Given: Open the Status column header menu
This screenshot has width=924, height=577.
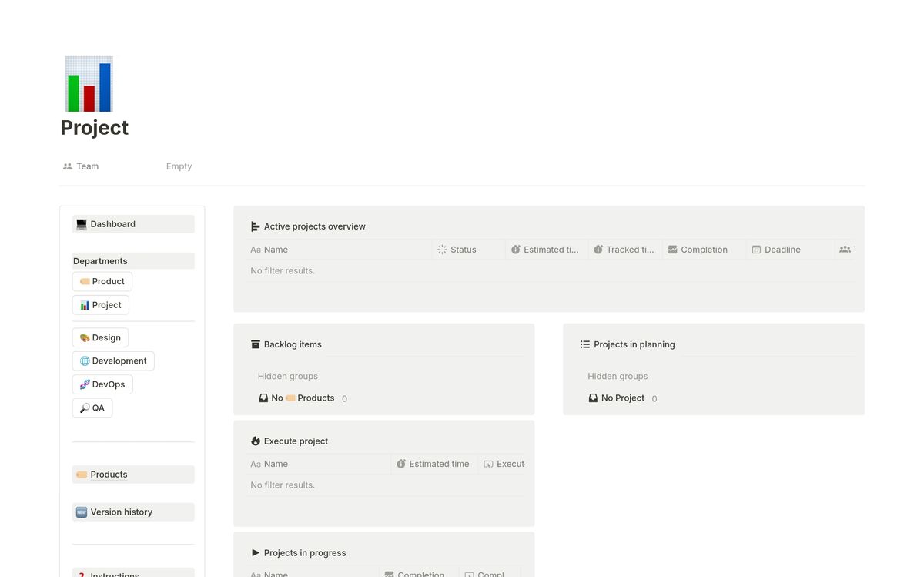Looking at the screenshot, I should [x=463, y=250].
